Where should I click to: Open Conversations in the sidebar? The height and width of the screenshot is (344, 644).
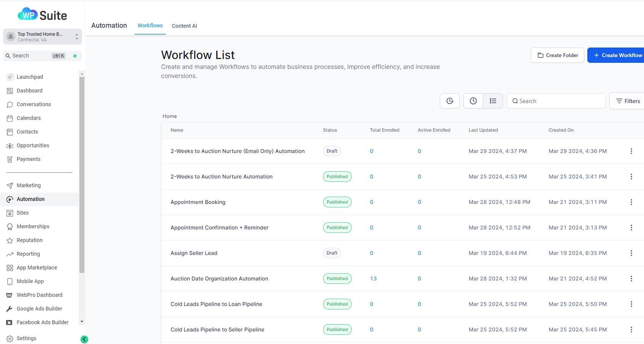pyautogui.click(x=33, y=104)
